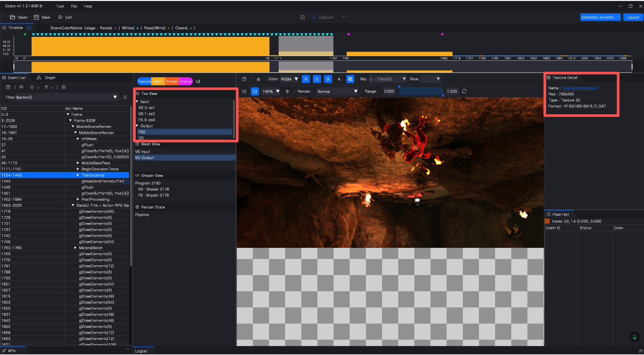This screenshot has height=355, width=644.
Task: Toggle the G green channel button
Action: (317, 79)
